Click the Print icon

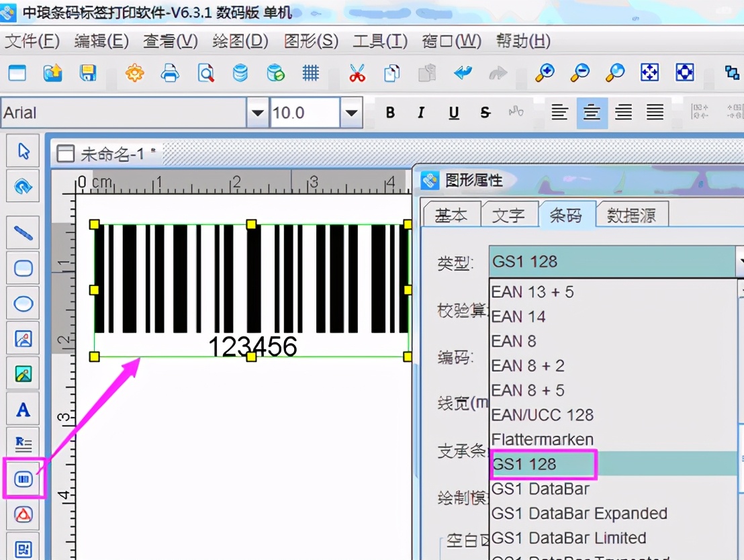tap(170, 73)
